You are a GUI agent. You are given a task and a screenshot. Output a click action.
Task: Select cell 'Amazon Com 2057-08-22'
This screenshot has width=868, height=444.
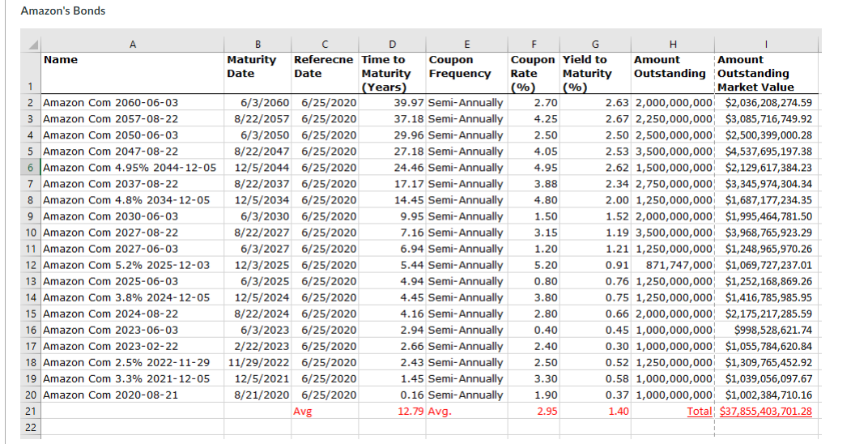(132, 119)
